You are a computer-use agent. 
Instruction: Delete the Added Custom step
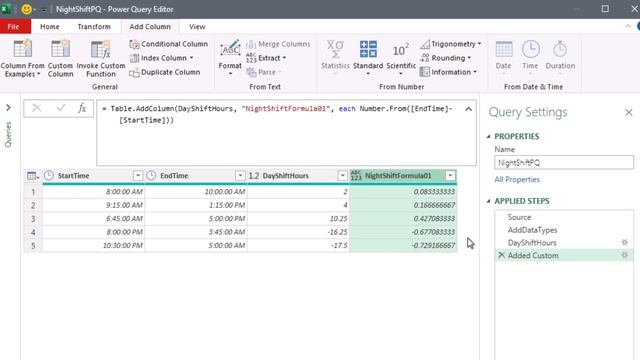coord(501,255)
